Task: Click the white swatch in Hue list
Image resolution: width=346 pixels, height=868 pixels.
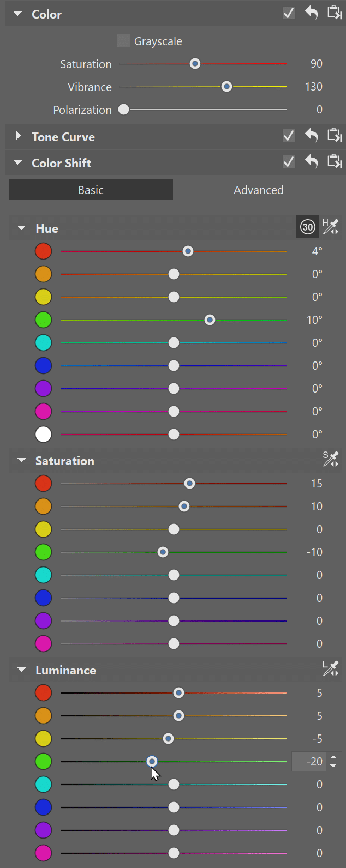Action: point(43,435)
